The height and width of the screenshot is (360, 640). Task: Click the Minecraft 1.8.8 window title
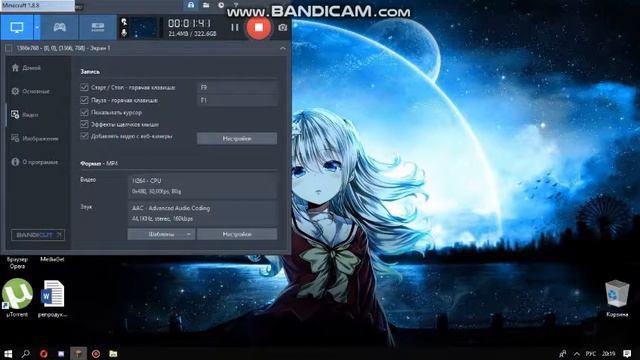pyautogui.click(x=21, y=5)
